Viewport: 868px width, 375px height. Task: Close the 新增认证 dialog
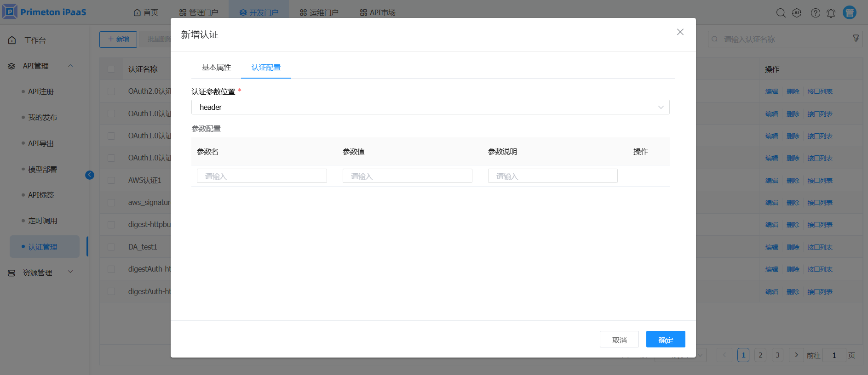(680, 32)
